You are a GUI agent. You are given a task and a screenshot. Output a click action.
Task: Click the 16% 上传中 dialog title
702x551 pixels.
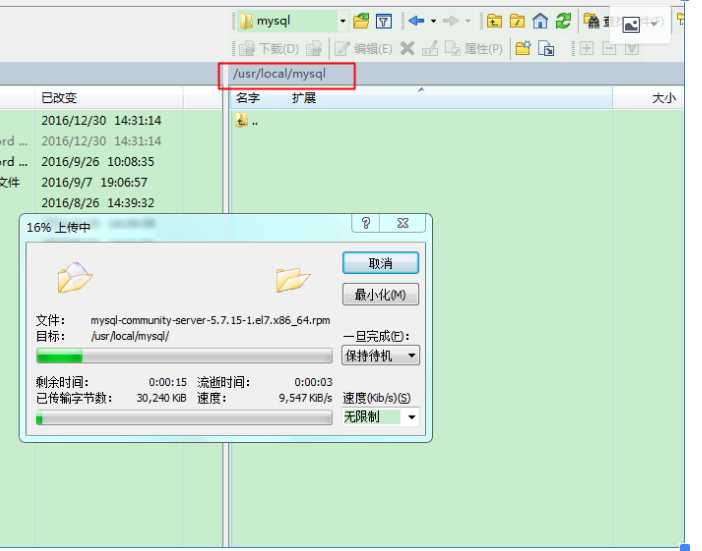pyautogui.click(x=59, y=227)
